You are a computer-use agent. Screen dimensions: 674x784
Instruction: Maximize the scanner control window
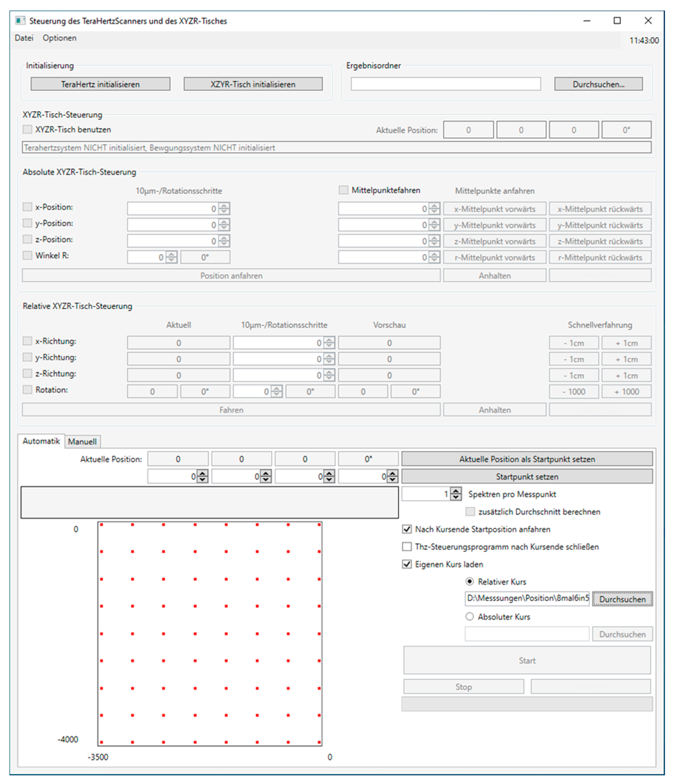click(617, 20)
